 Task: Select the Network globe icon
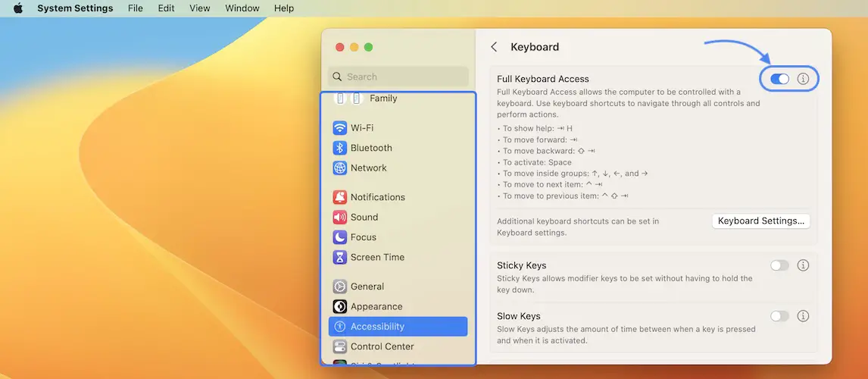point(340,168)
